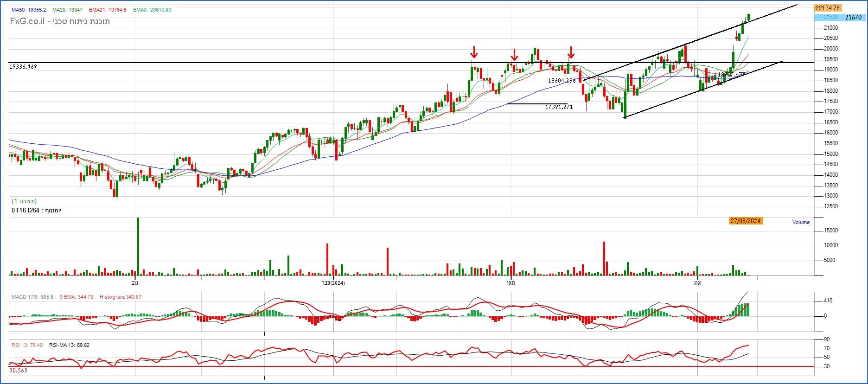Click the orange 27/08/2024 date label
The image size is (868, 384).
click(x=746, y=221)
